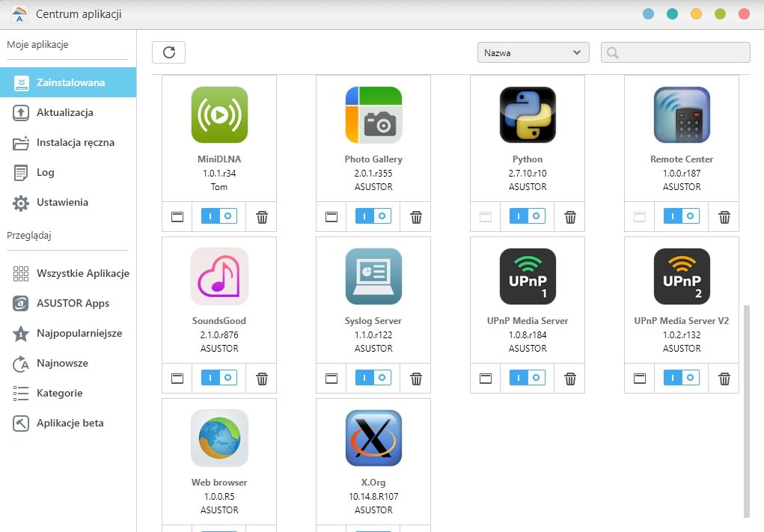
Task: Click the X.Org app icon
Action: (373, 438)
